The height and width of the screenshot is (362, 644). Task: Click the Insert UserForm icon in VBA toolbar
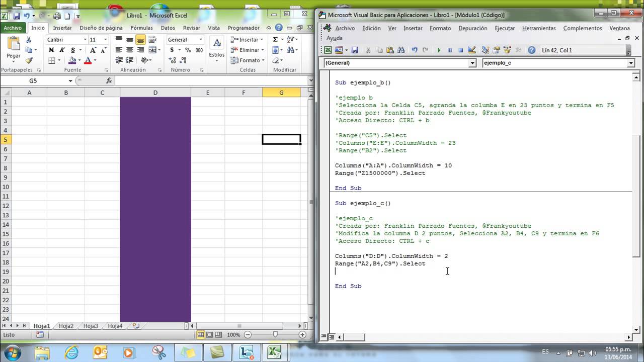coord(339,50)
